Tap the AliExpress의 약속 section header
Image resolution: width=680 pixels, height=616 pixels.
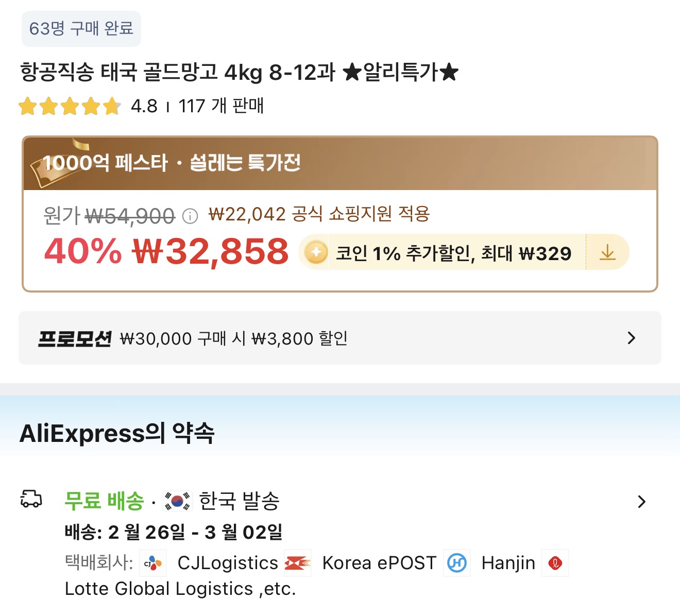117,433
